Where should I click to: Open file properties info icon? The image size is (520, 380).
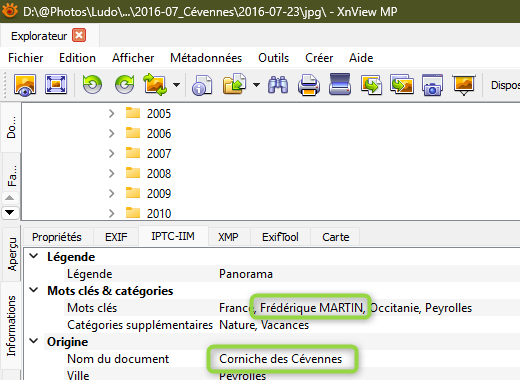coord(202,85)
